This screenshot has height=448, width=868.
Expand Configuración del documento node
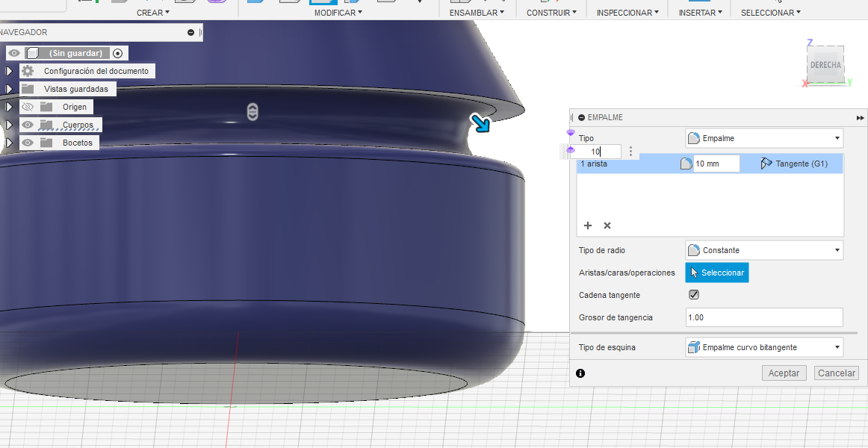pos(9,71)
